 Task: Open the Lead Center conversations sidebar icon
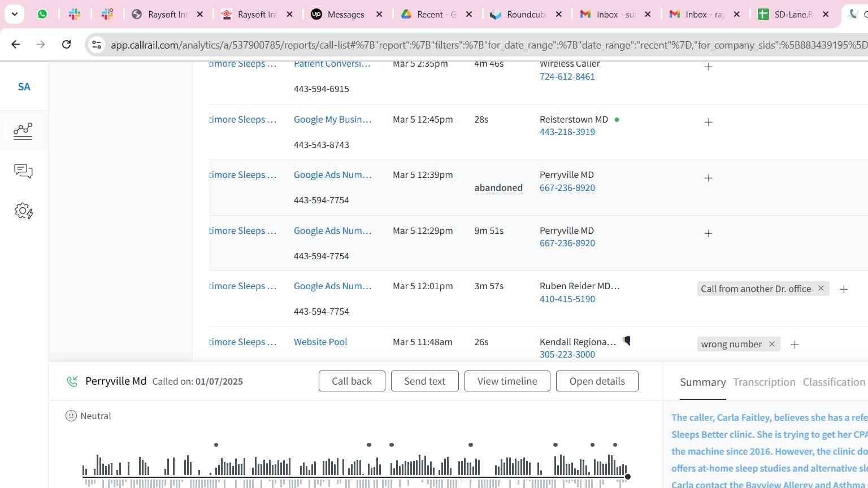tap(23, 171)
